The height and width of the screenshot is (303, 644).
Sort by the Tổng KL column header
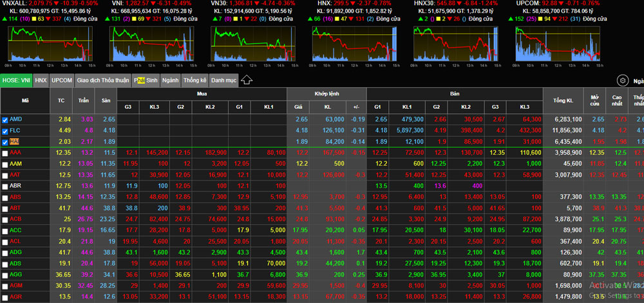(567, 100)
